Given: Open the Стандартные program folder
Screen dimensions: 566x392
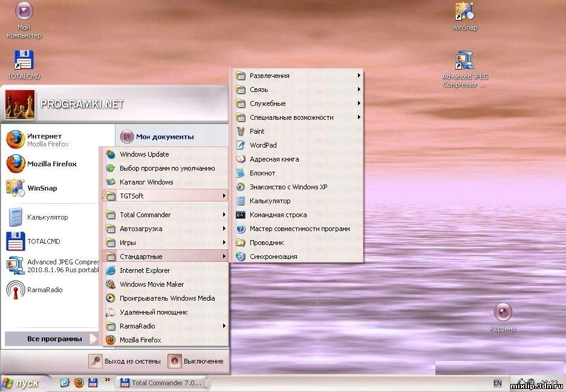Looking at the screenshot, I should pos(165,256).
